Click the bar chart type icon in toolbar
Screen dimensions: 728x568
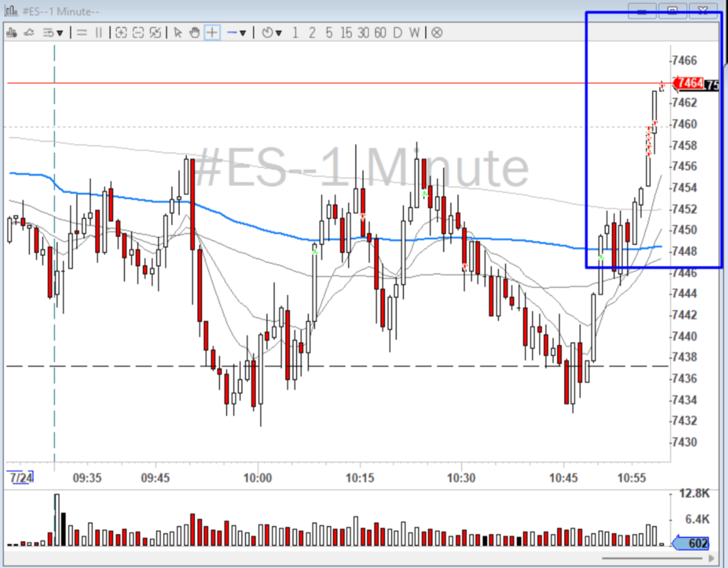tap(11, 33)
